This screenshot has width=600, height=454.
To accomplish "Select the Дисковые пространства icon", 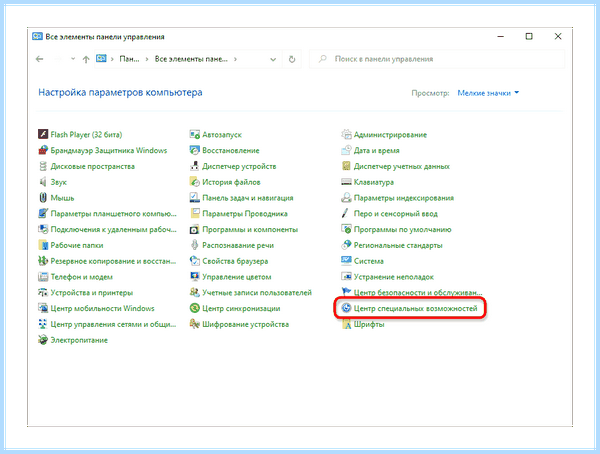I will tap(42, 166).
